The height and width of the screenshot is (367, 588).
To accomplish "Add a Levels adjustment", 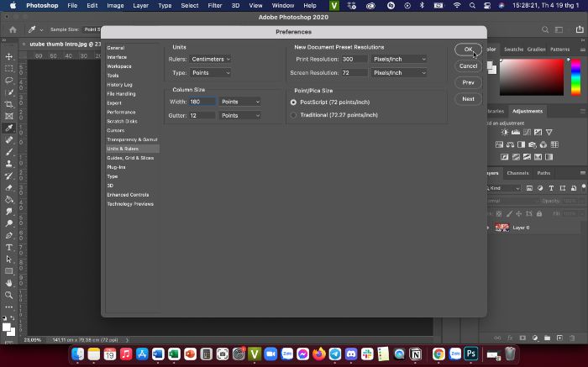I will coord(516,133).
